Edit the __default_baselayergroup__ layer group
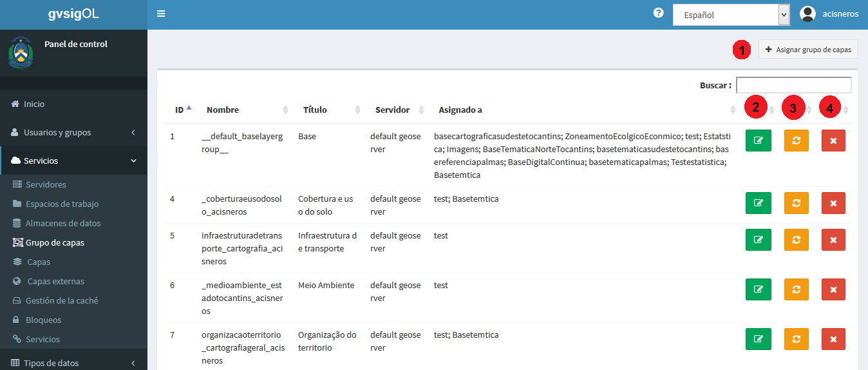This screenshot has width=868, height=370. tap(758, 141)
